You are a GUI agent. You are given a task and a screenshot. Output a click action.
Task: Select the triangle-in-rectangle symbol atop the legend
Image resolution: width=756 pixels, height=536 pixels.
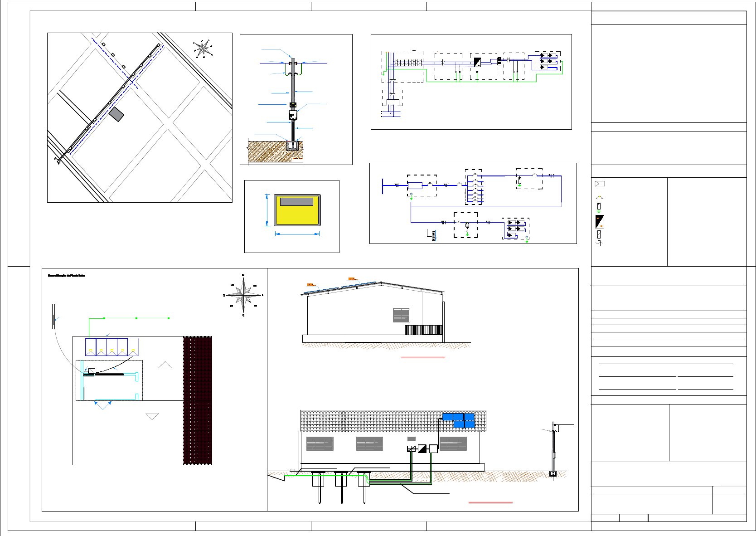(600, 184)
